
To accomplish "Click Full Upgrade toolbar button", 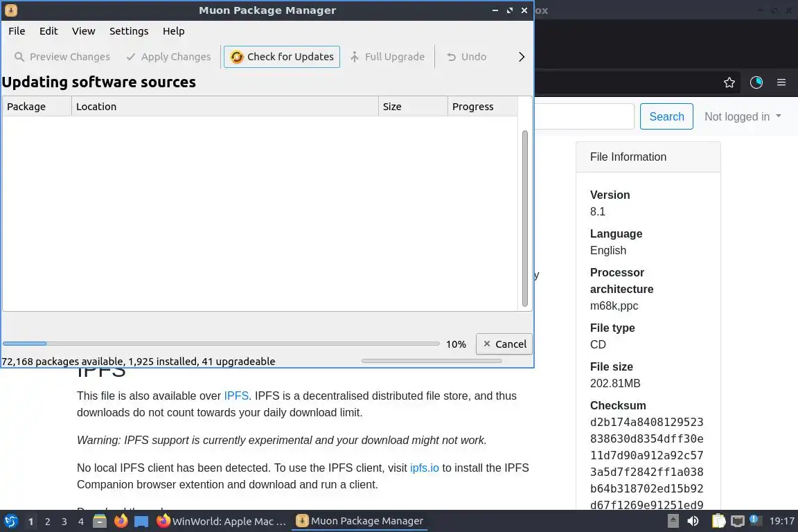I will 387,57.
